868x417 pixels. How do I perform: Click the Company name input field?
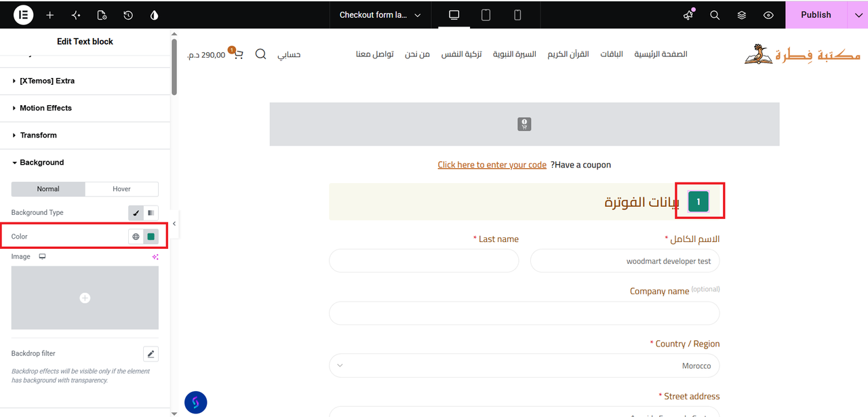tap(524, 313)
